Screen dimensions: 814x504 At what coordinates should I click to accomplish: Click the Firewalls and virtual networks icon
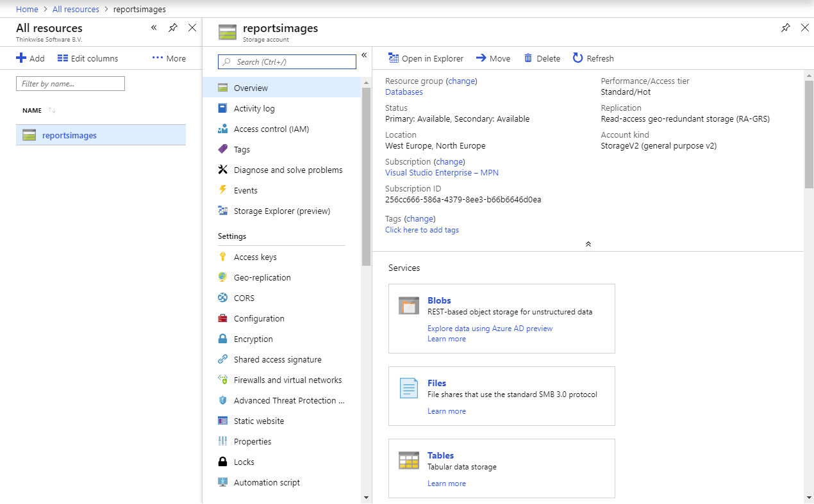(x=223, y=380)
